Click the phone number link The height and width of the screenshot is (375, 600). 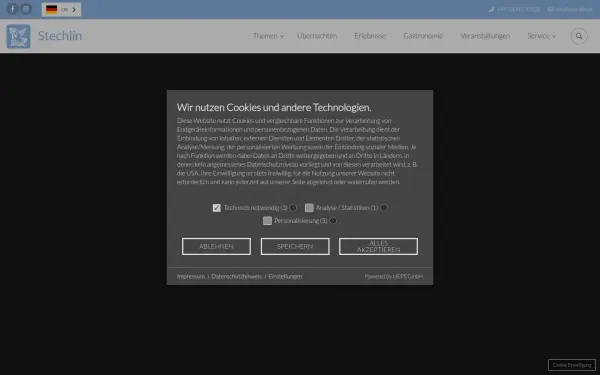(515, 9)
